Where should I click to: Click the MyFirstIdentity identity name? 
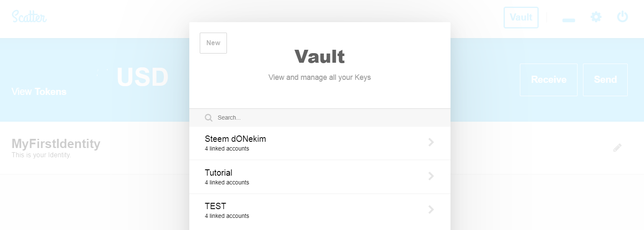(56, 144)
